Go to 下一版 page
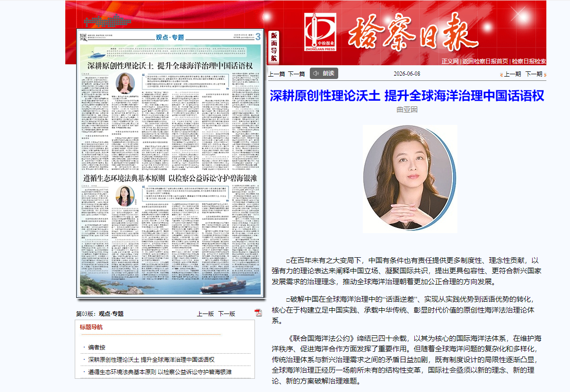The height and width of the screenshot is (392, 570). tap(227, 314)
